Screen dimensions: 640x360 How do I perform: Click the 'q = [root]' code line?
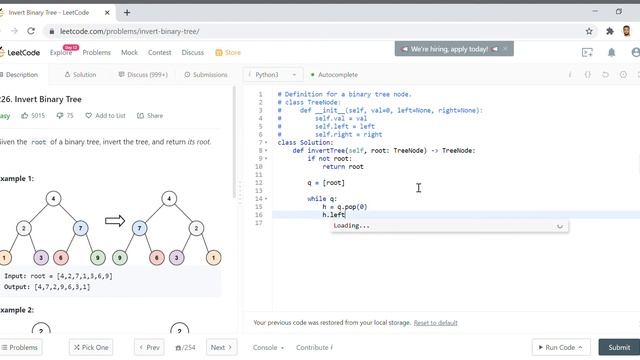pos(326,182)
